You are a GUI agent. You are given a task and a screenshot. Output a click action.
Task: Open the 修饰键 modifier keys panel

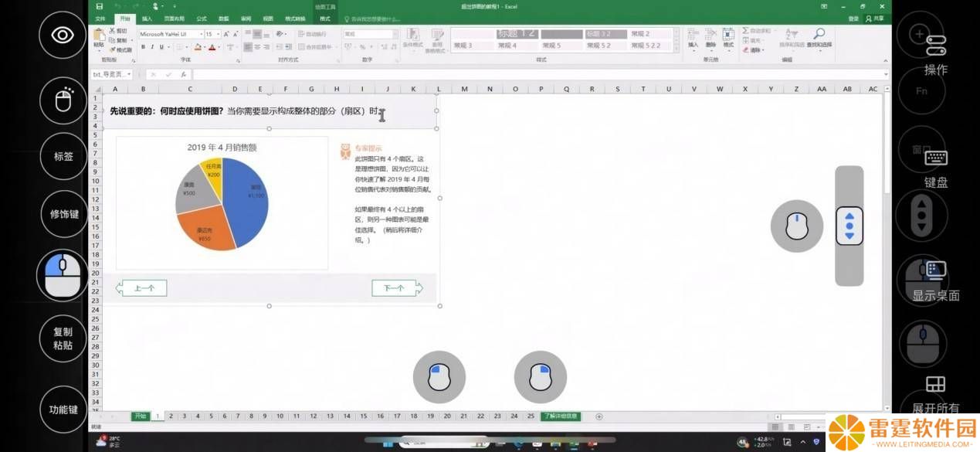pos(63,214)
